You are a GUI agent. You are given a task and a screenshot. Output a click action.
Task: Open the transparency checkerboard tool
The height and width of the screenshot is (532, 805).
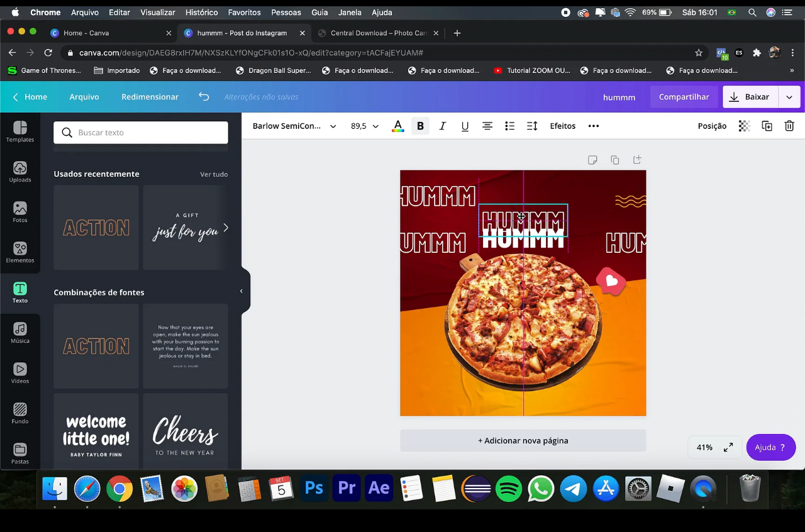(x=744, y=126)
